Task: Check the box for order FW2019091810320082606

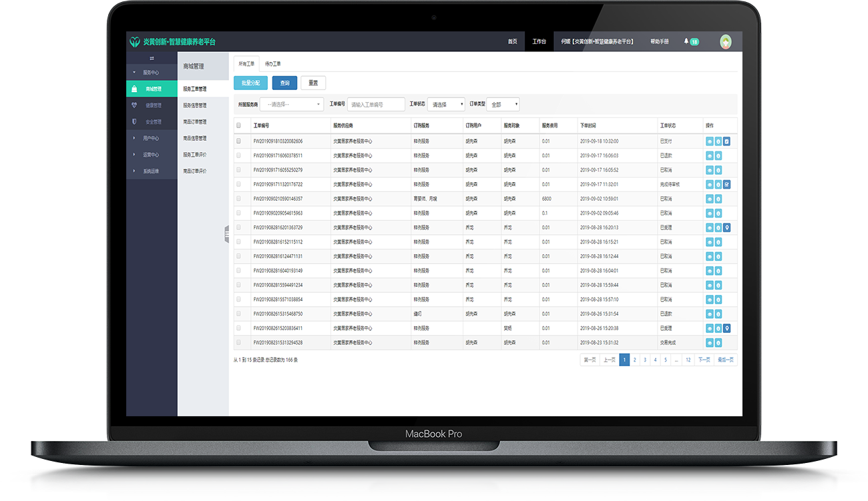Action: (239, 141)
